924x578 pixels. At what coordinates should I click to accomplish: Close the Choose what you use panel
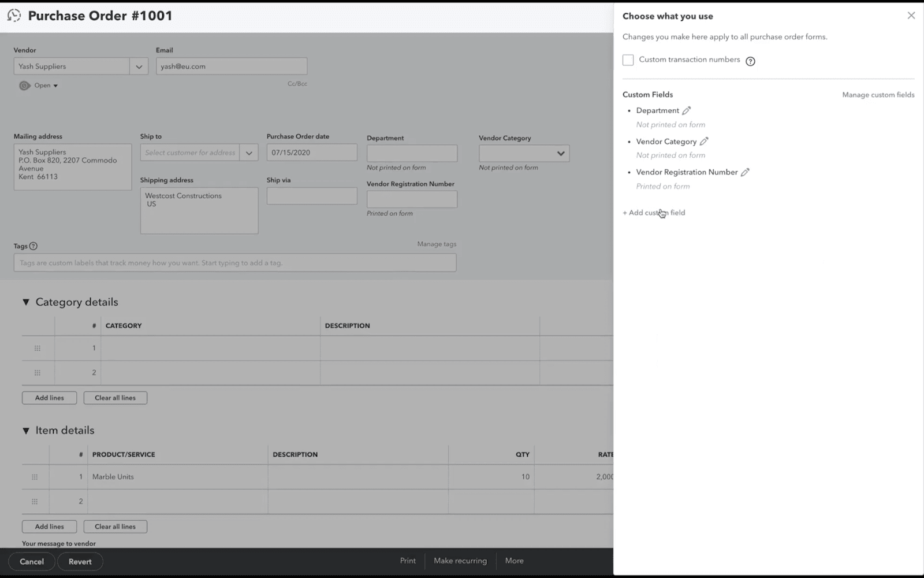911,16
